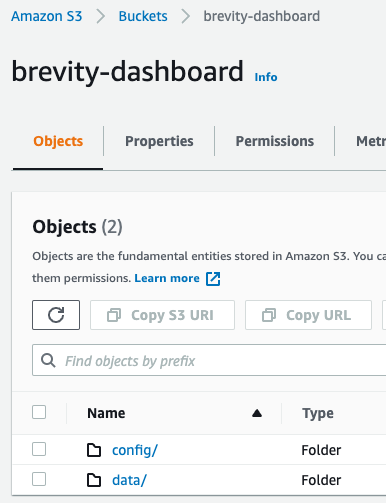Click the Info link beside bucket name
The image size is (386, 503).
[x=266, y=77]
